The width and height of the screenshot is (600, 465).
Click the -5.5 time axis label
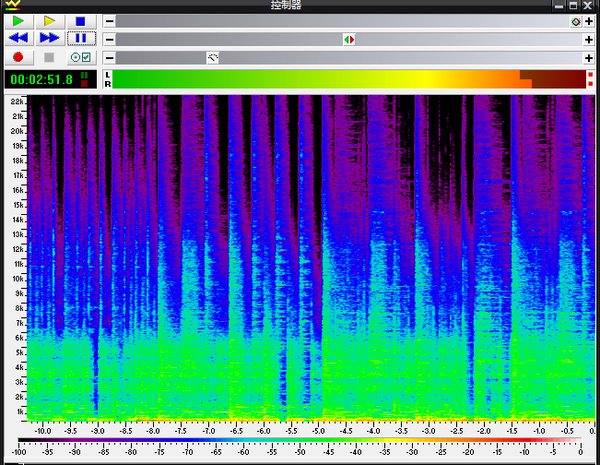click(291, 431)
